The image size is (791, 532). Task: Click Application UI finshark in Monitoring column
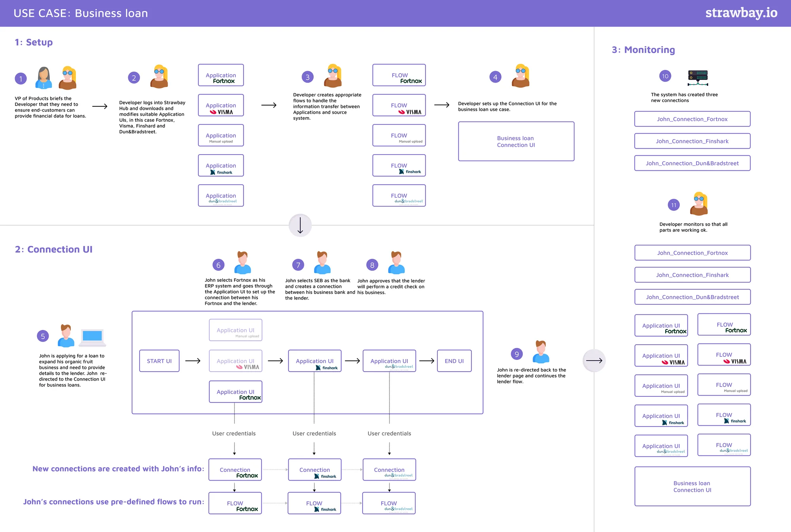pos(661,415)
